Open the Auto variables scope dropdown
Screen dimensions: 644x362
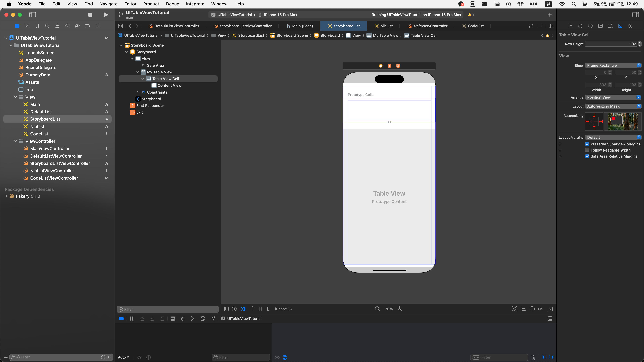coord(123,357)
